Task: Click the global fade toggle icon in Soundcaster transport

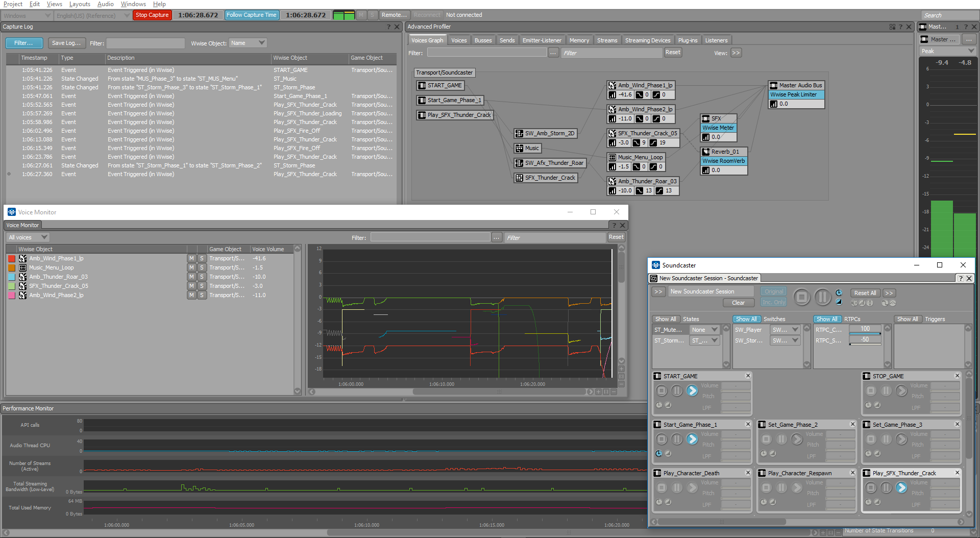Action: pos(839,302)
